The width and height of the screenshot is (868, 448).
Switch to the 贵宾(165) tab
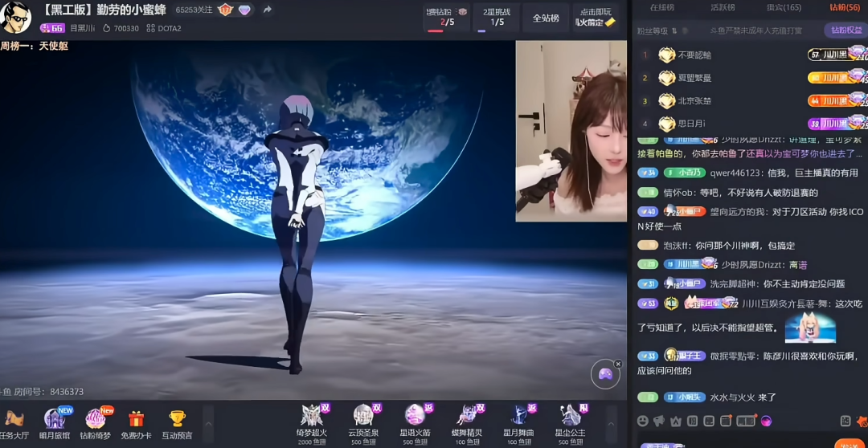click(x=784, y=7)
